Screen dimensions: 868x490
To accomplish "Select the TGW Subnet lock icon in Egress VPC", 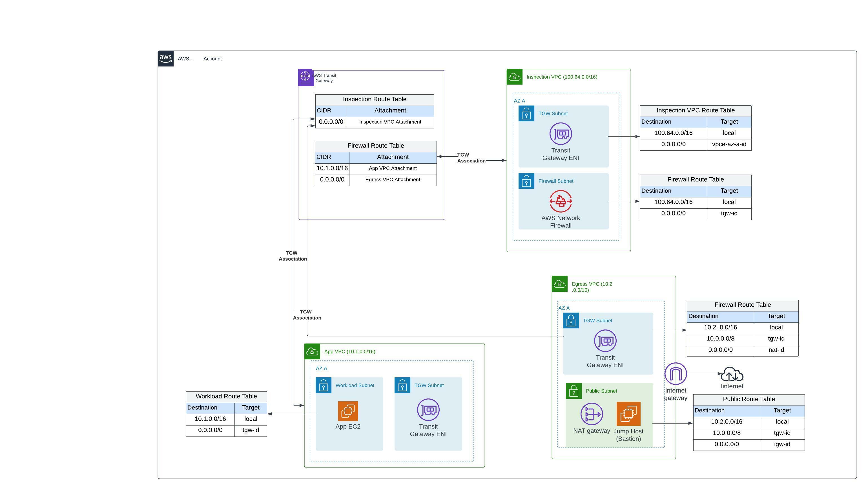I will (x=571, y=320).
